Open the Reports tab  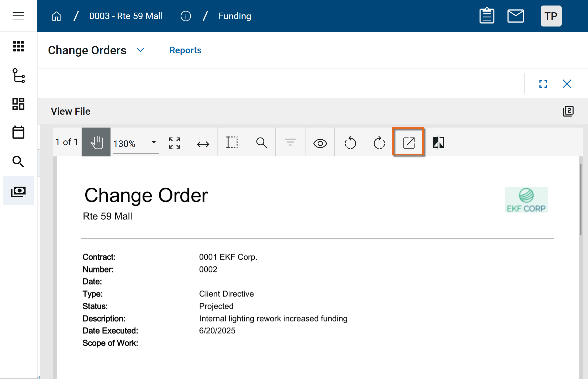185,50
